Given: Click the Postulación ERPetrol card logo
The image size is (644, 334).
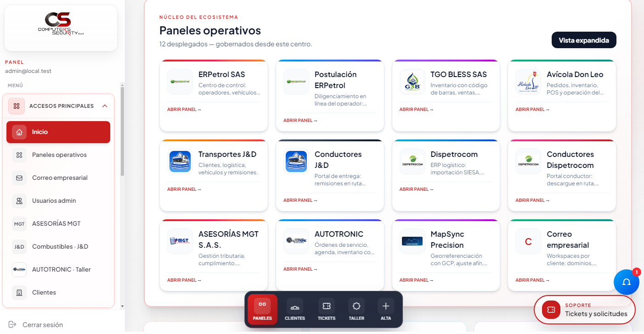Looking at the screenshot, I should tap(296, 82).
